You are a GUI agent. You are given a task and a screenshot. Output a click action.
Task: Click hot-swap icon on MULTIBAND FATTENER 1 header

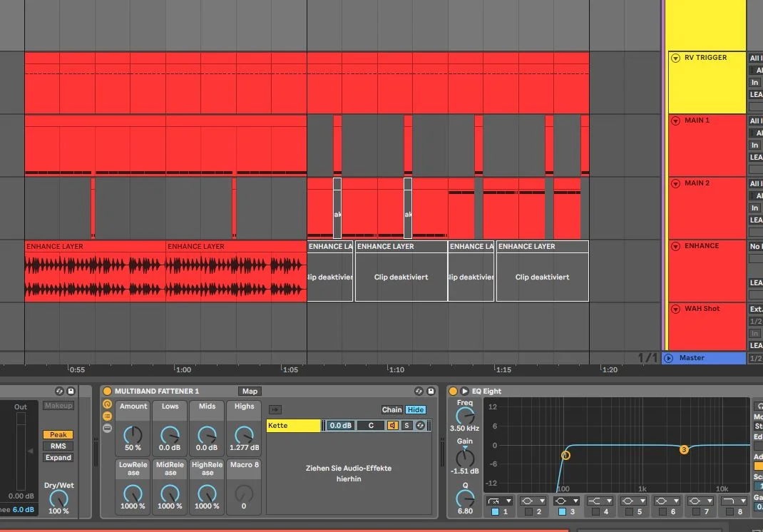[x=419, y=391]
